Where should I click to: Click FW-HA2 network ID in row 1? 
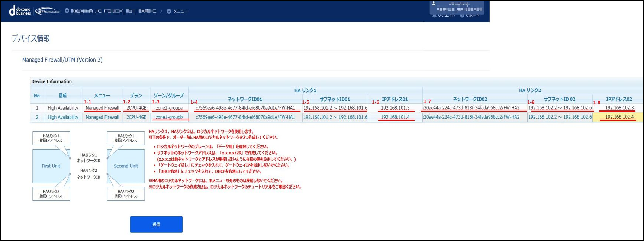pos(471,108)
